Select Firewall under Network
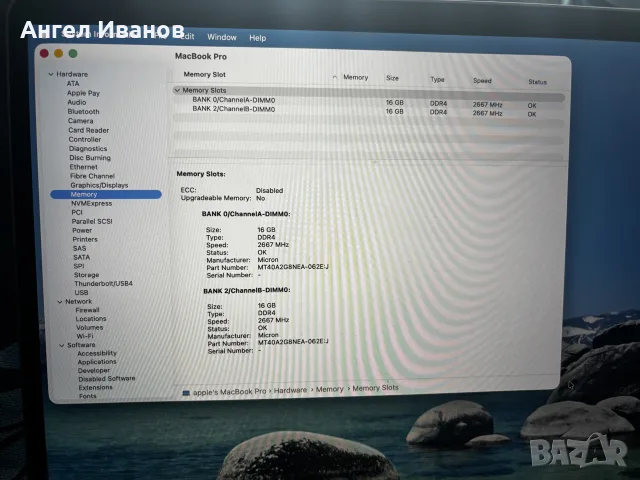Viewport: 640px width, 480px height. click(87, 310)
